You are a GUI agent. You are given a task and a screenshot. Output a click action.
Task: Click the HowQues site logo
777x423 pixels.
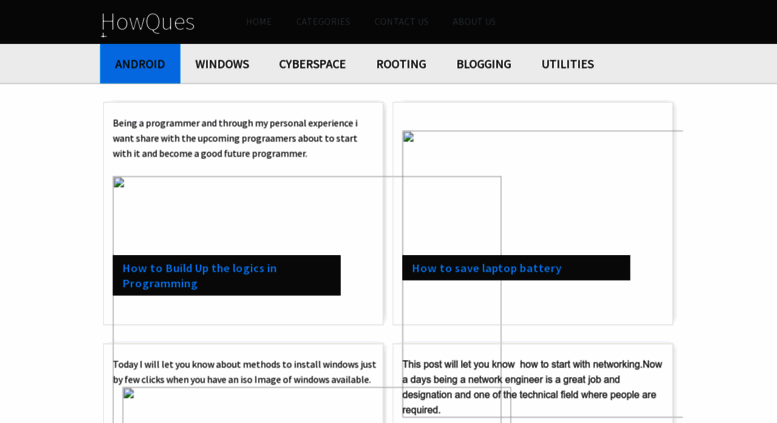click(x=148, y=22)
